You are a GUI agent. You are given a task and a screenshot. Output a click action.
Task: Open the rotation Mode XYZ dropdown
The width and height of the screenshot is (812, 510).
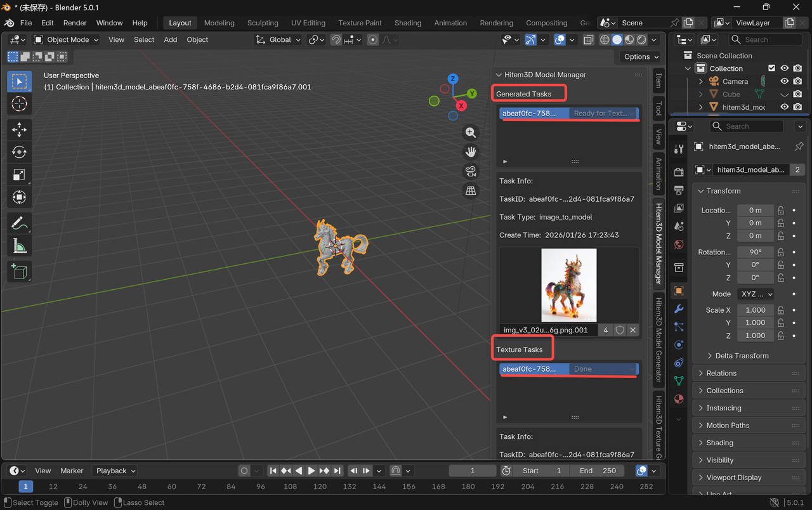pos(756,294)
